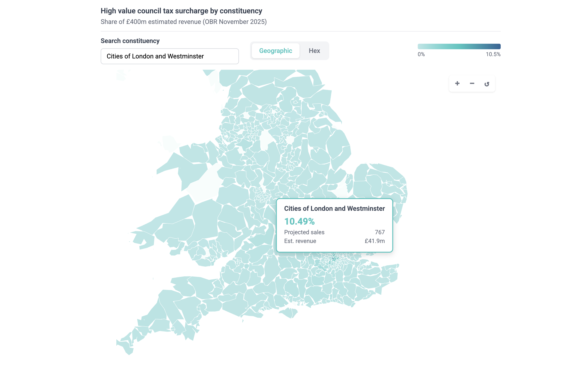Switch to the Hex map view
The width and height of the screenshot is (588, 370).
[314, 51]
